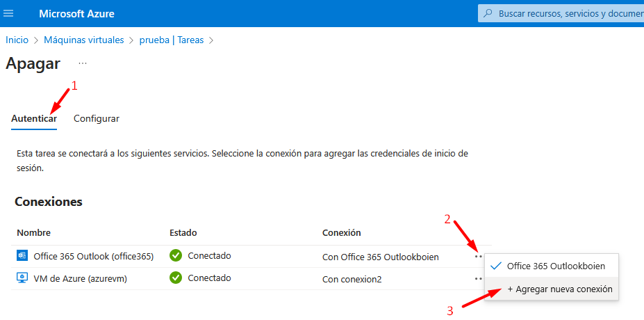644x320 pixels.
Task: Click VM de Azure row green check
Action: [x=176, y=278]
